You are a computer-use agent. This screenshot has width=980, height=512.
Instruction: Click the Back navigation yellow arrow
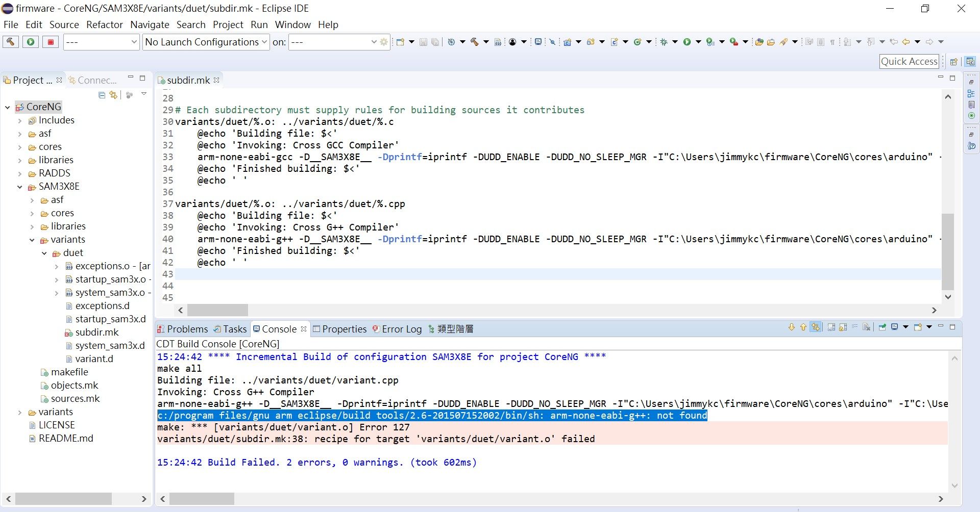coord(906,42)
